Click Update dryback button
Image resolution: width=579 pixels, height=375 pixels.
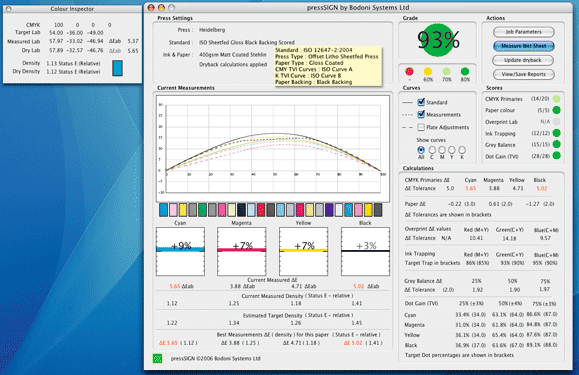click(524, 60)
